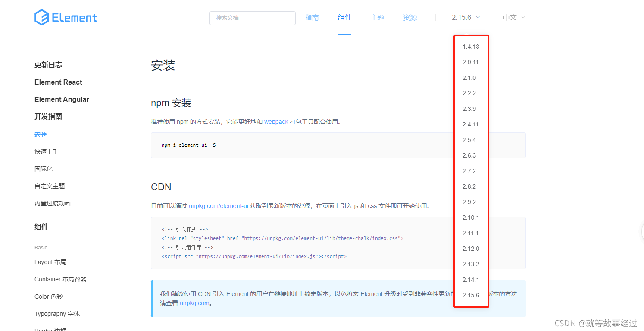This screenshot has width=644, height=331.
Task: Switch to version 2.14.1
Action: pos(471,280)
